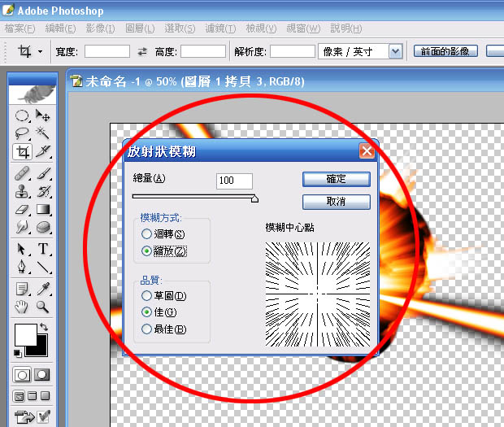Click the 寬度 width input field
The height and width of the screenshot is (427, 504).
pos(107,51)
